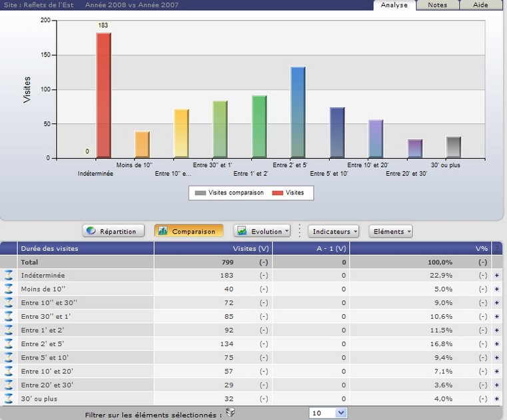This screenshot has width=507, height=420.
Task: Click the plus icon on Entre 10' et 20' row
Action: pyautogui.click(x=496, y=371)
